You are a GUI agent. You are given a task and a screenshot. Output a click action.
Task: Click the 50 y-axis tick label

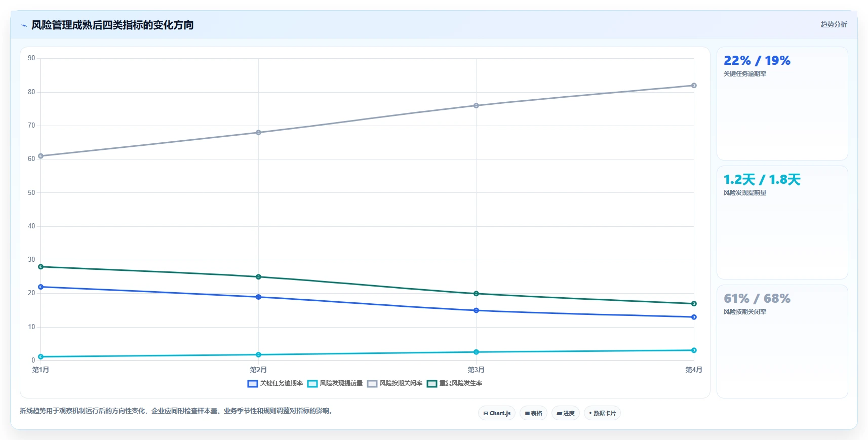pyautogui.click(x=31, y=193)
